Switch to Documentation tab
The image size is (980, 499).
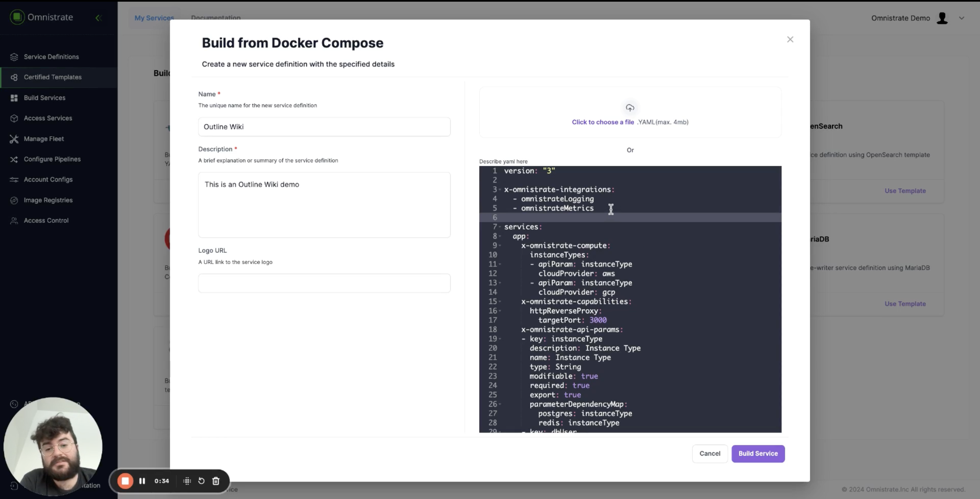[x=216, y=17]
